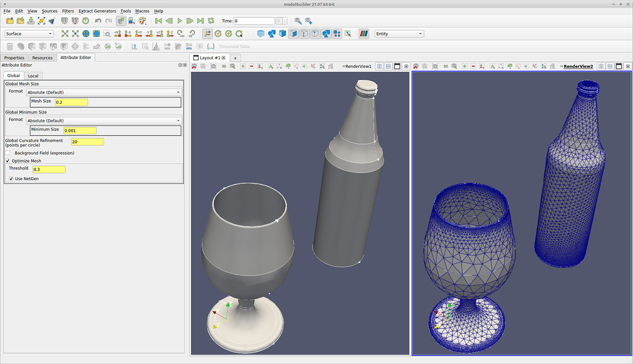
Task: Switch to the Resources tab
Action: point(43,57)
